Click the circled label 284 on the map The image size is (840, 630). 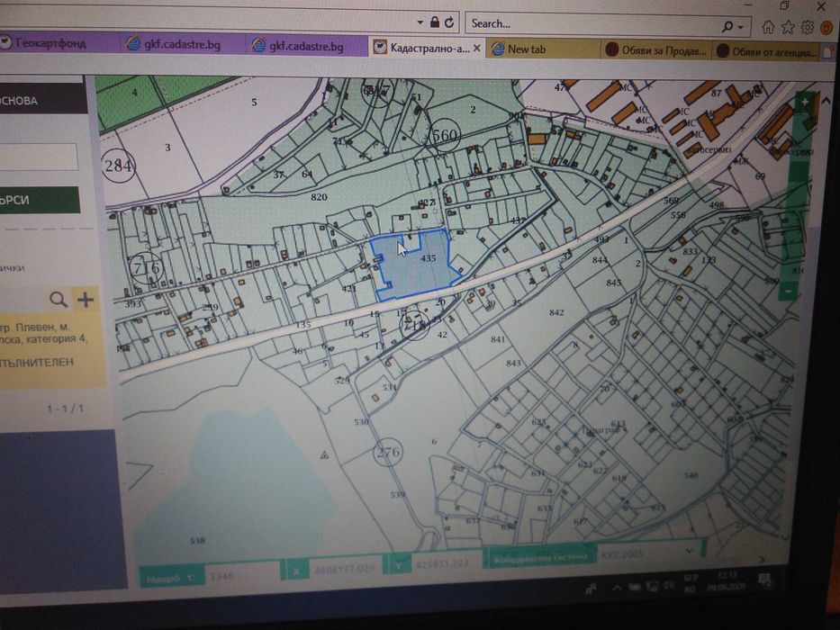pyautogui.click(x=118, y=166)
